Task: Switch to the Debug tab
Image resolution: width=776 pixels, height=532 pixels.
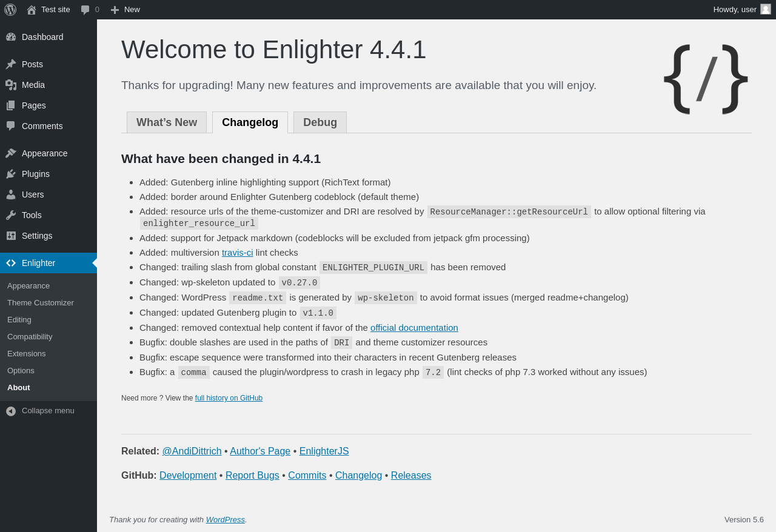Action: pyautogui.click(x=320, y=122)
